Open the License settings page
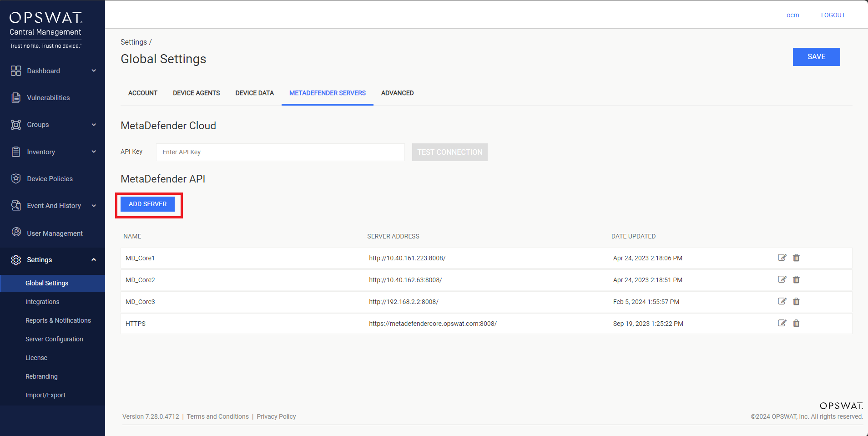This screenshot has width=868, height=436. coord(36,358)
